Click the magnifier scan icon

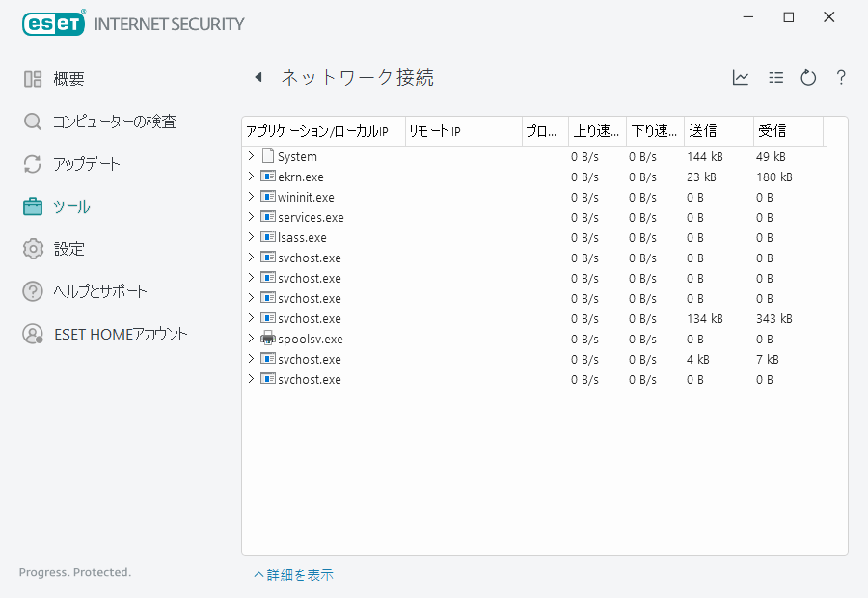point(33,122)
